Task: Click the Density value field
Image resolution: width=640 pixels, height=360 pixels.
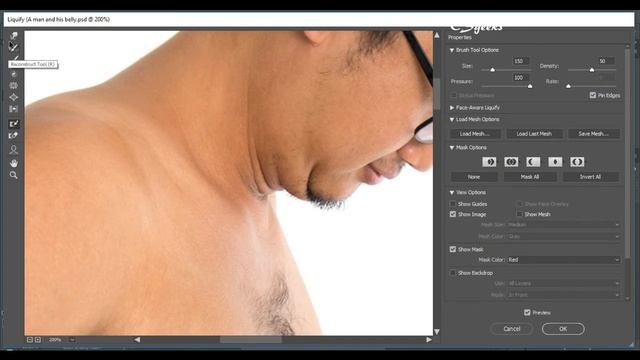Action: pos(606,61)
